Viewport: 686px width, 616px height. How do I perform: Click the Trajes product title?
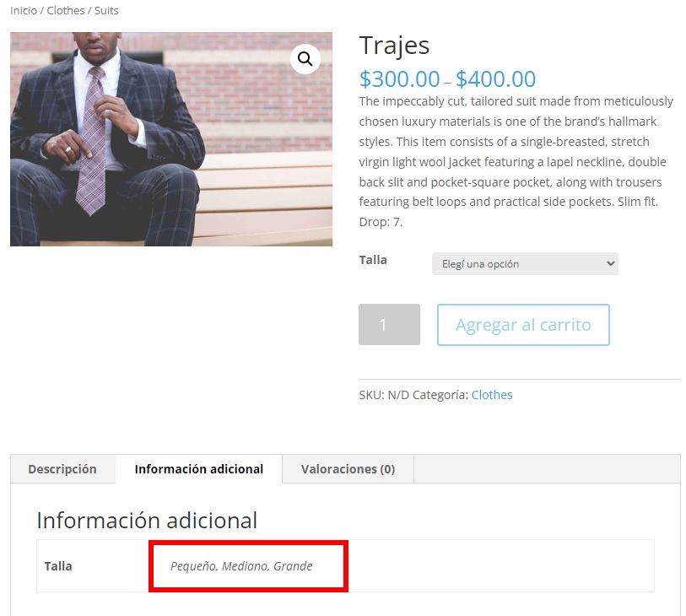[x=394, y=46]
